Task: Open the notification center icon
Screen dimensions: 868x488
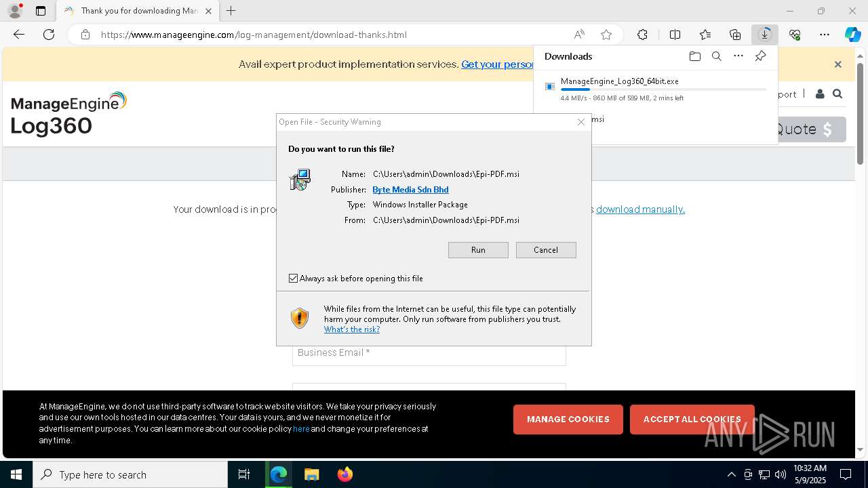Action: click(846, 474)
